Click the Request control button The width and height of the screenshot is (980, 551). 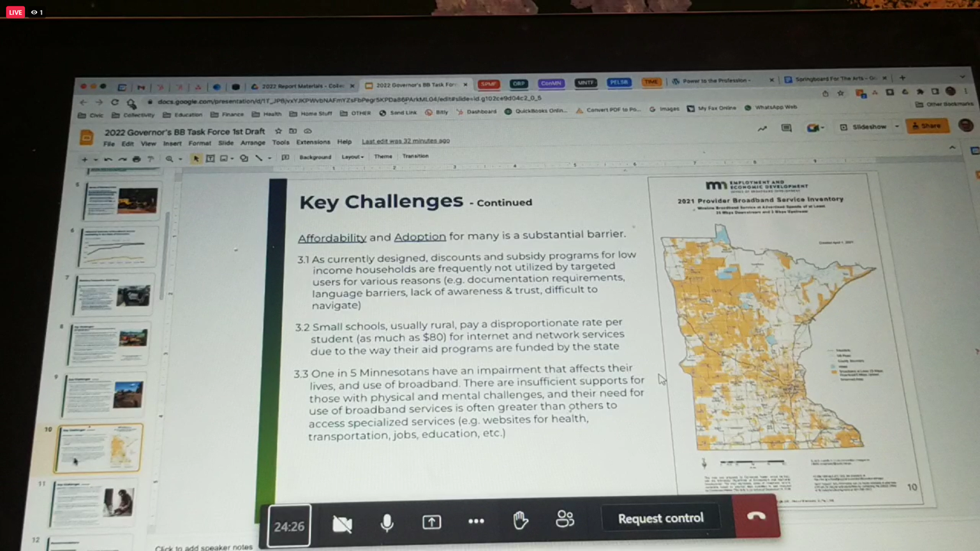tap(660, 518)
